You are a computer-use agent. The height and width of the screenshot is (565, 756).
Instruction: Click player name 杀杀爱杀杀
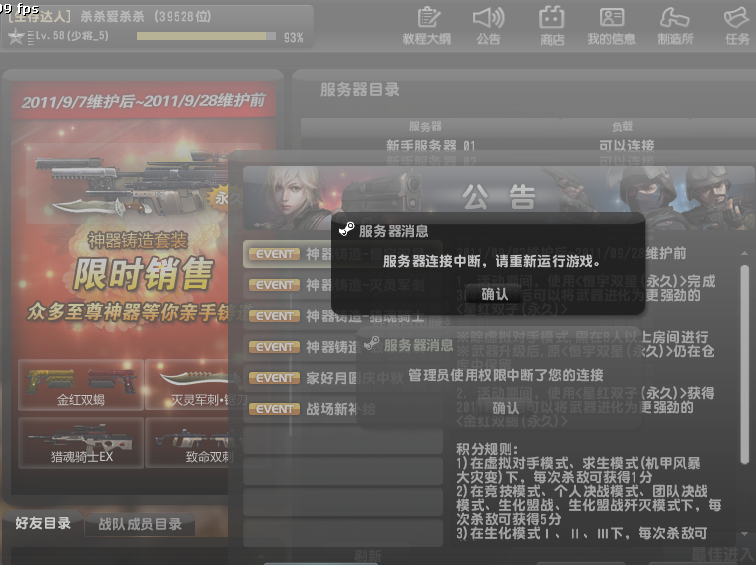click(x=112, y=16)
